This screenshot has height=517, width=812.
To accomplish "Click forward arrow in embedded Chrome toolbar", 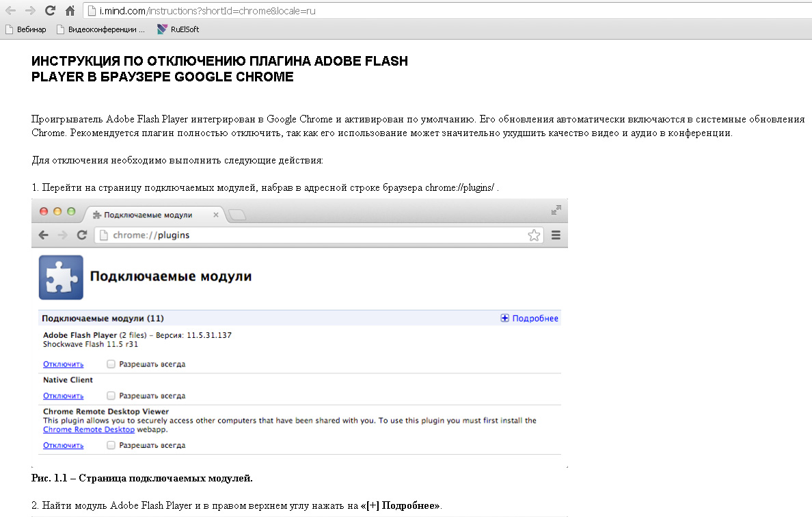I will pyautogui.click(x=63, y=235).
